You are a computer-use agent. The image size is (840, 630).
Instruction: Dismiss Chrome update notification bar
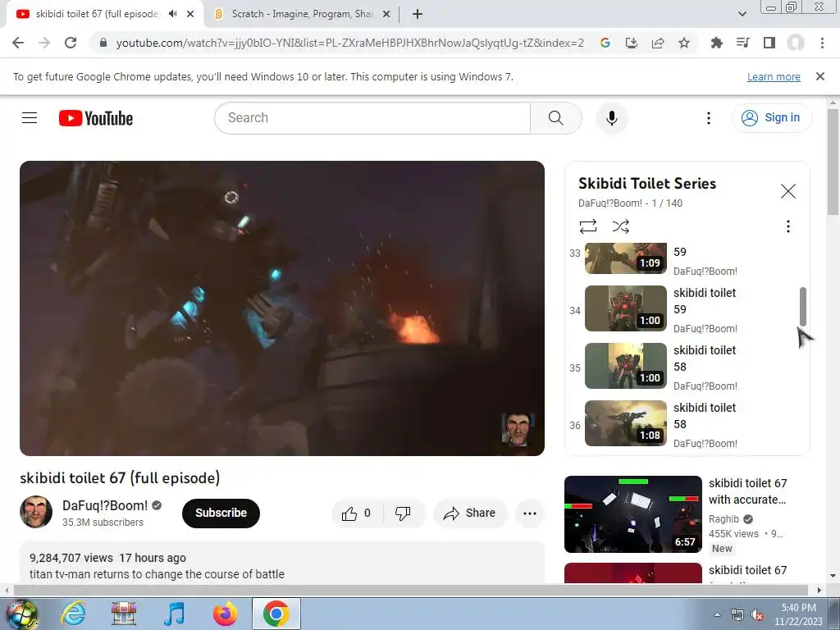click(819, 76)
